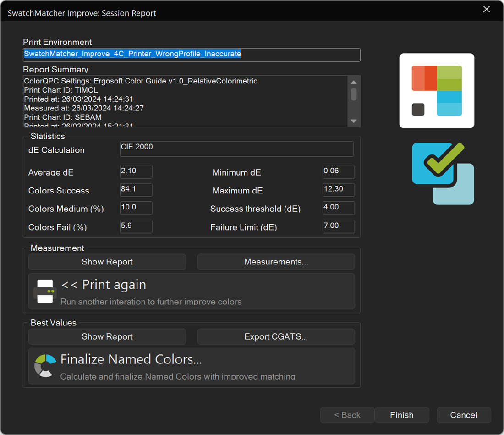Click the Best Values group label
Viewport: 504px width, 435px height.
coord(53,323)
